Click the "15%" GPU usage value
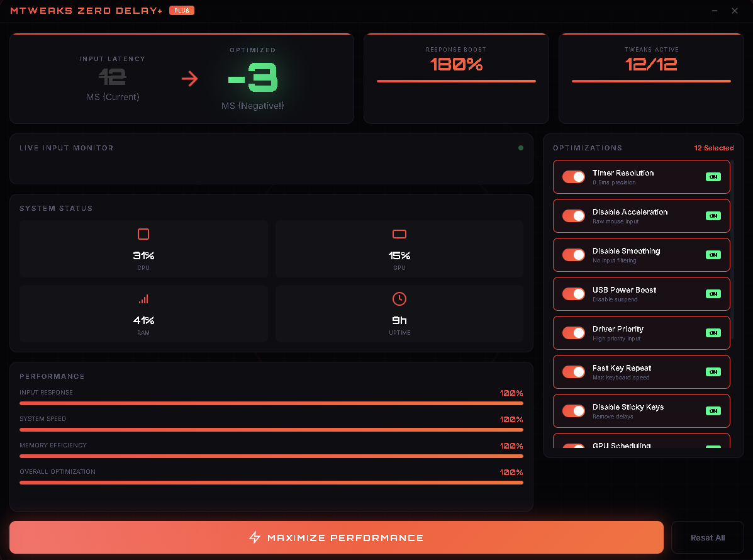 coord(399,255)
